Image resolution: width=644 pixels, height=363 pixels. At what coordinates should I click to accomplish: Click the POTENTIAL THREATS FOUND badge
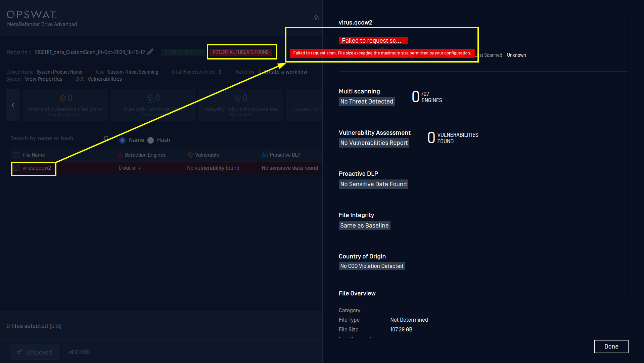pyautogui.click(x=241, y=52)
